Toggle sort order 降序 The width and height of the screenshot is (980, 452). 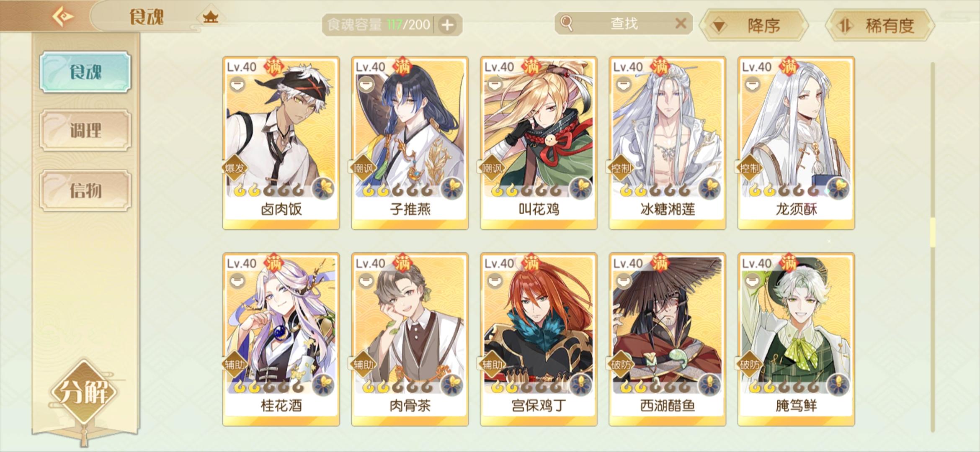(754, 26)
